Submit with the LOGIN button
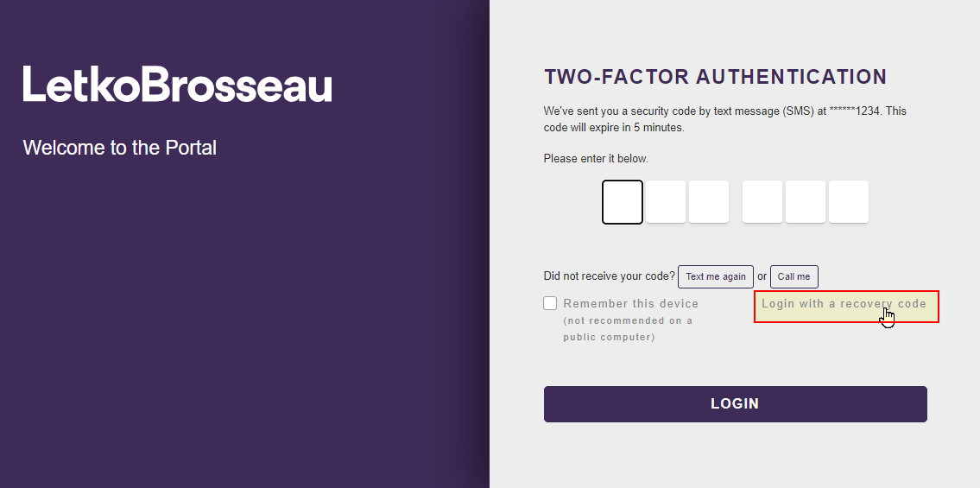Screen dimensions: 980x488 [x=735, y=404]
